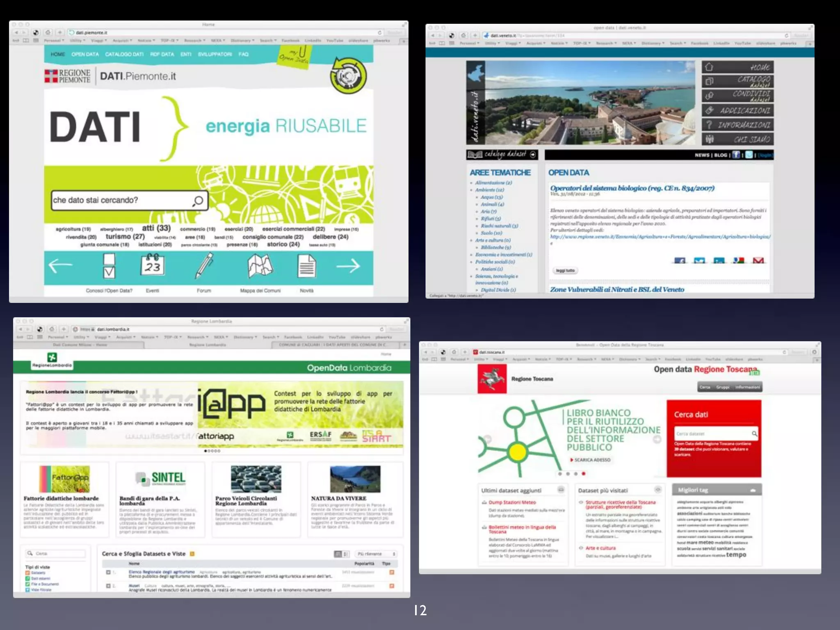Viewport: 840px width, 630px height.
Task: Open the Mappa dei Comuni map icon
Action: pyautogui.click(x=260, y=265)
